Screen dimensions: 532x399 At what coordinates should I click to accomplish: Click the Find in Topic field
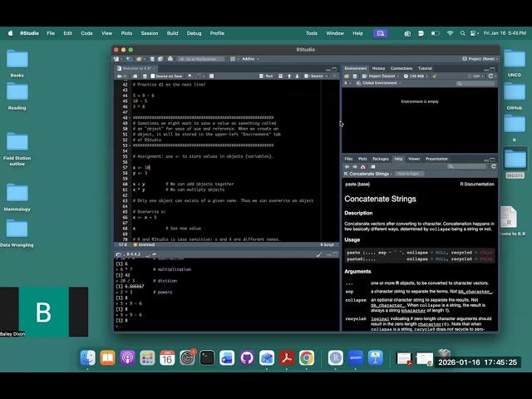click(410, 174)
